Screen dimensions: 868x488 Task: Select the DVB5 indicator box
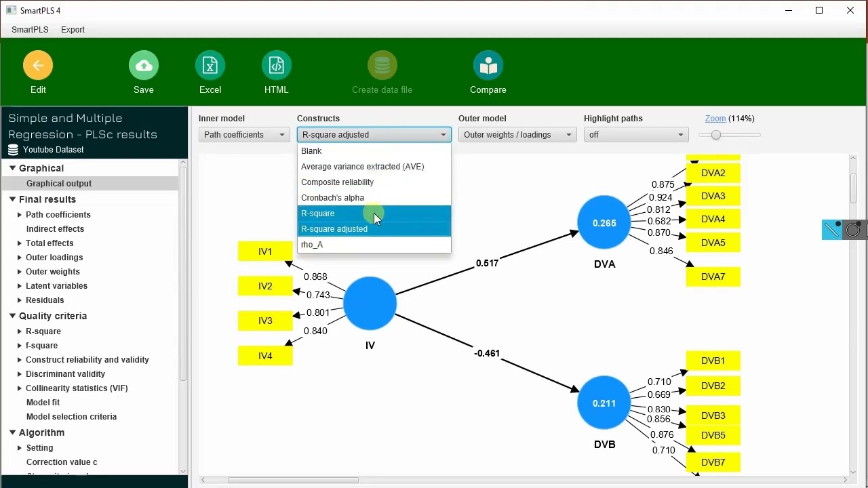click(x=713, y=435)
